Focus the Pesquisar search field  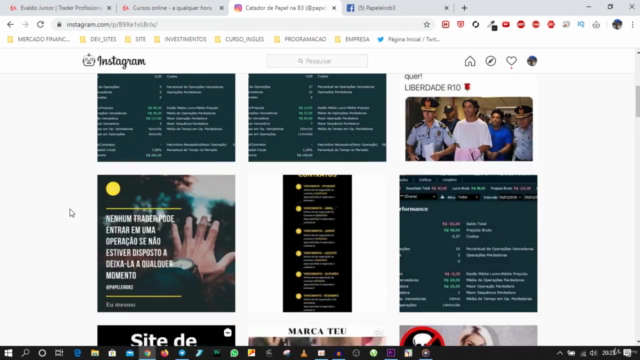pos(317,61)
